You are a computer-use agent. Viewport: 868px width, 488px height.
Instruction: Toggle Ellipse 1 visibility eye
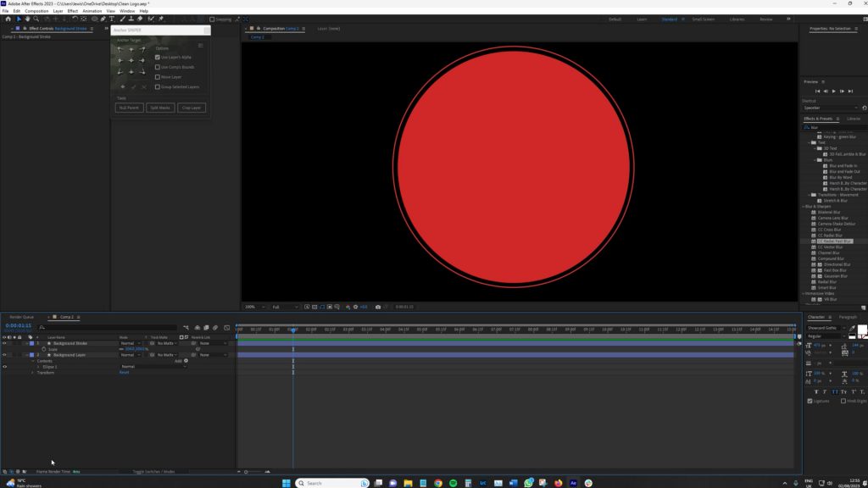point(4,366)
